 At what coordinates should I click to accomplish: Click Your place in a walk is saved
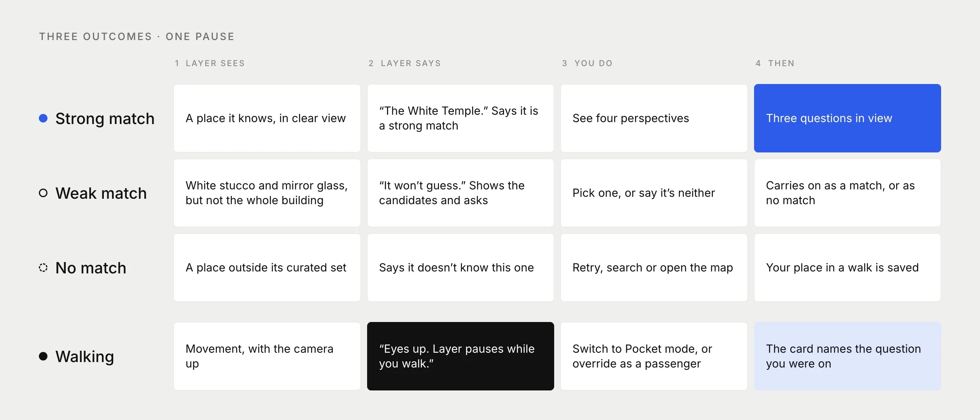(847, 268)
